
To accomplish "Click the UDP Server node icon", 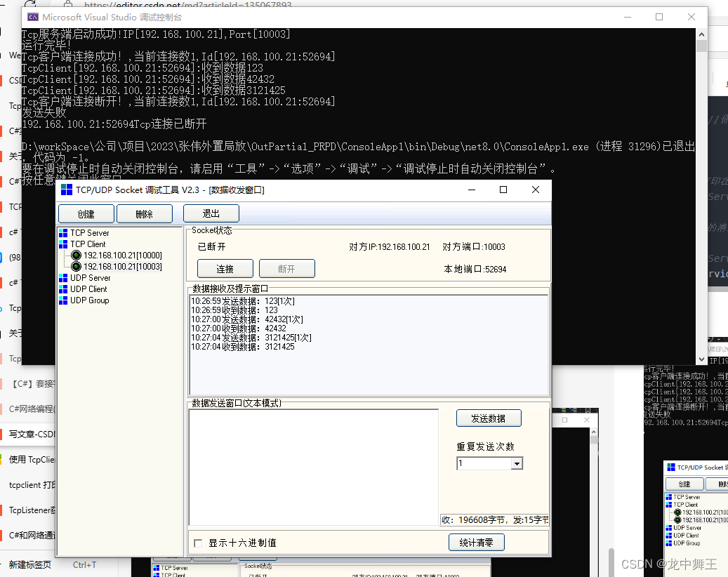I will pos(63,278).
